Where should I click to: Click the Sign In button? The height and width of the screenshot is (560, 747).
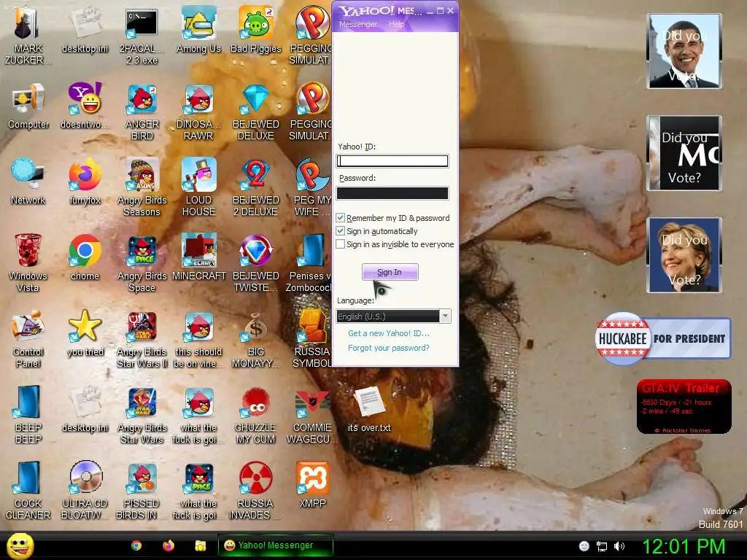point(390,273)
